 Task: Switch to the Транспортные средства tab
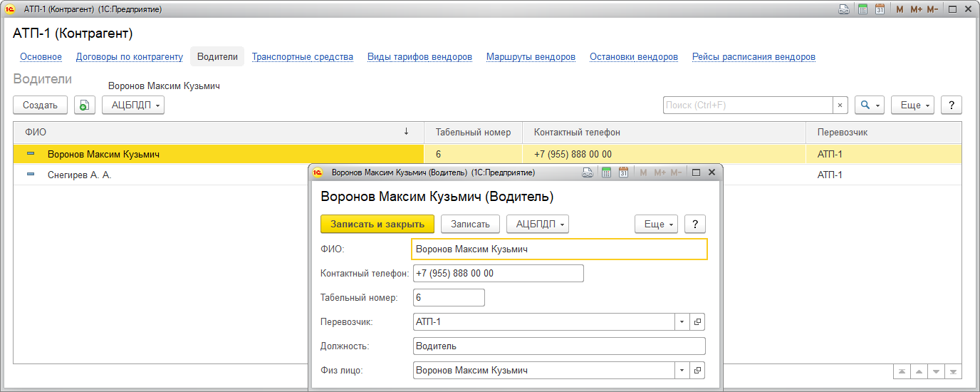point(302,57)
